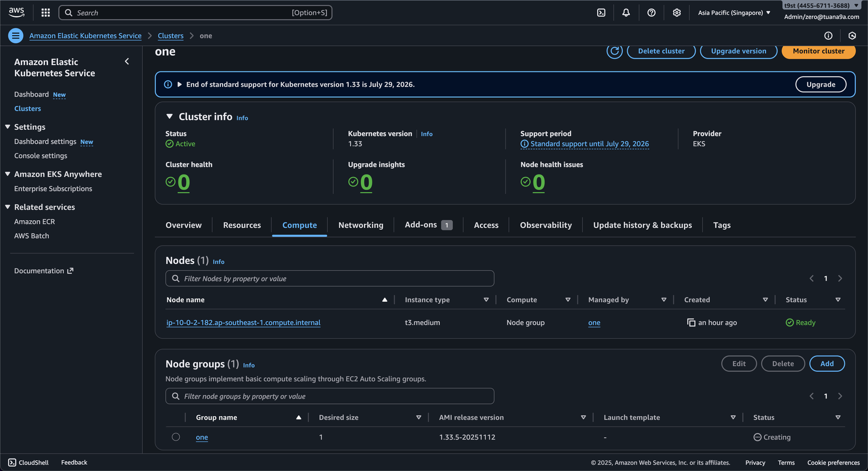The width and height of the screenshot is (868, 471).
Task: Open the Asia Pacific (Singapore) region dropdown
Action: [734, 13]
